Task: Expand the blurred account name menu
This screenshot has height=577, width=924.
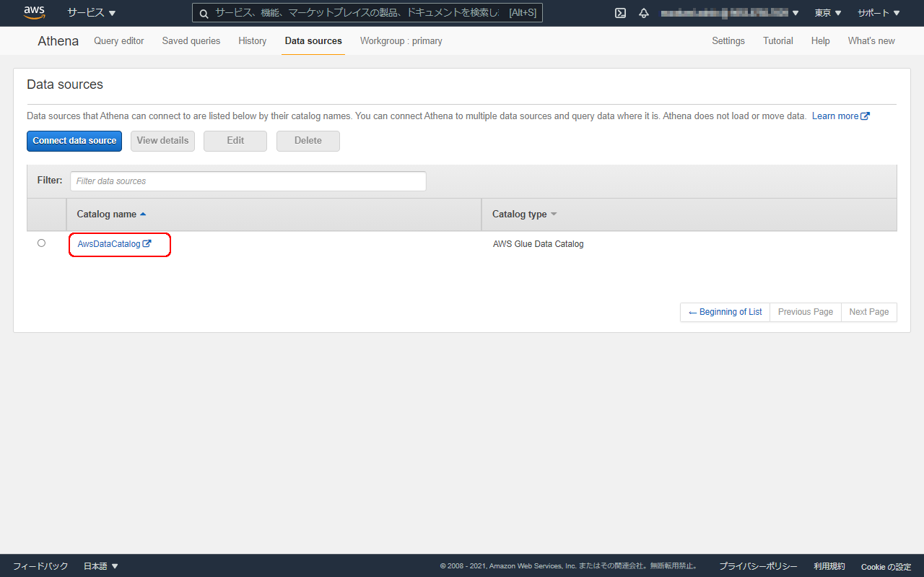Action: tap(730, 13)
